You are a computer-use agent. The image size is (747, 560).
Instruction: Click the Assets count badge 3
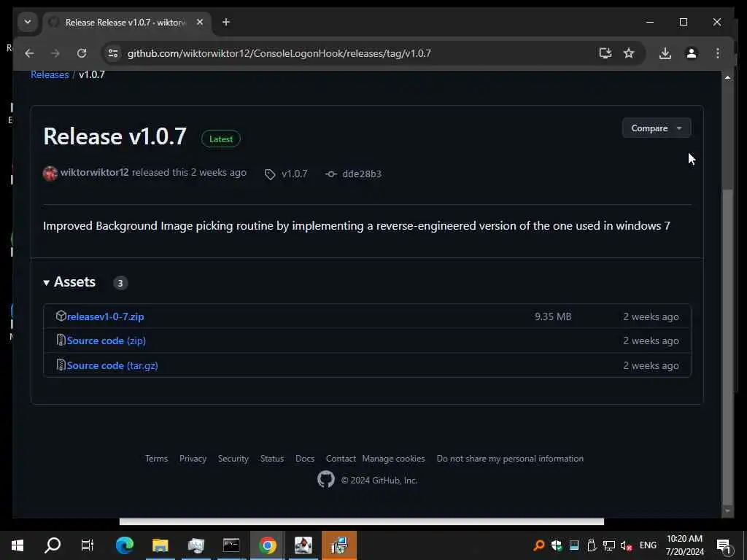tap(120, 283)
